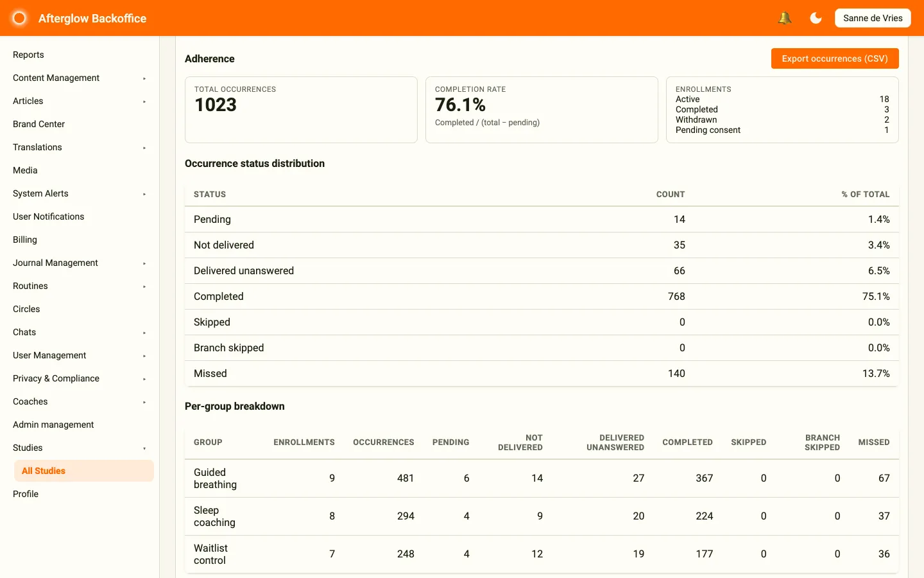
Task: Expand the Content Management submenu arrow
Action: click(x=144, y=78)
